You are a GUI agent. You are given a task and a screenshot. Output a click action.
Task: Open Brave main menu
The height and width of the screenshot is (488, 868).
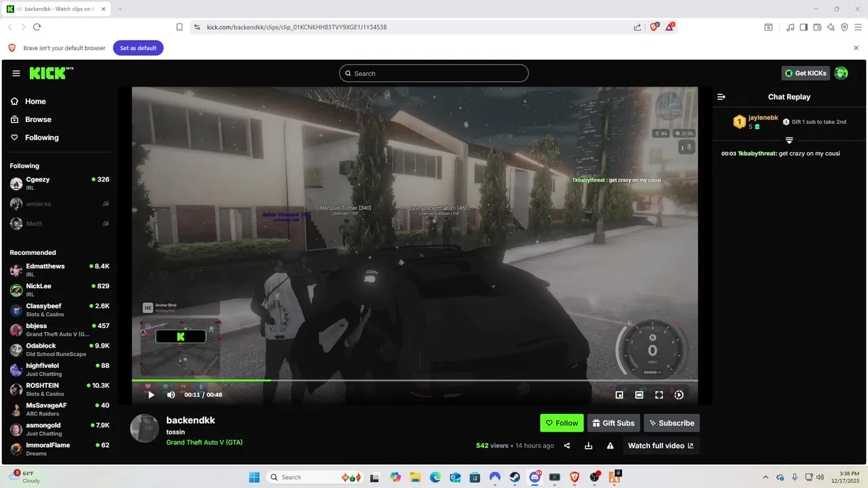click(x=858, y=27)
